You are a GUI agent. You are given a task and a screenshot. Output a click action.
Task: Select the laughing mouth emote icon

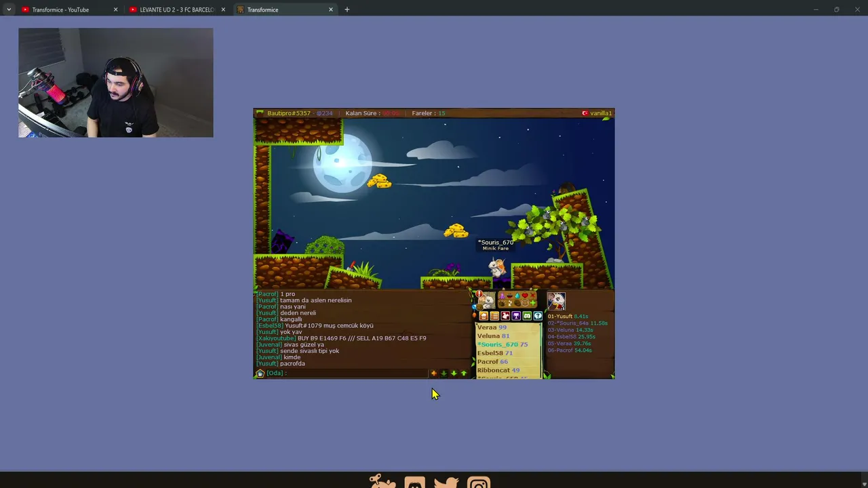[510, 296]
